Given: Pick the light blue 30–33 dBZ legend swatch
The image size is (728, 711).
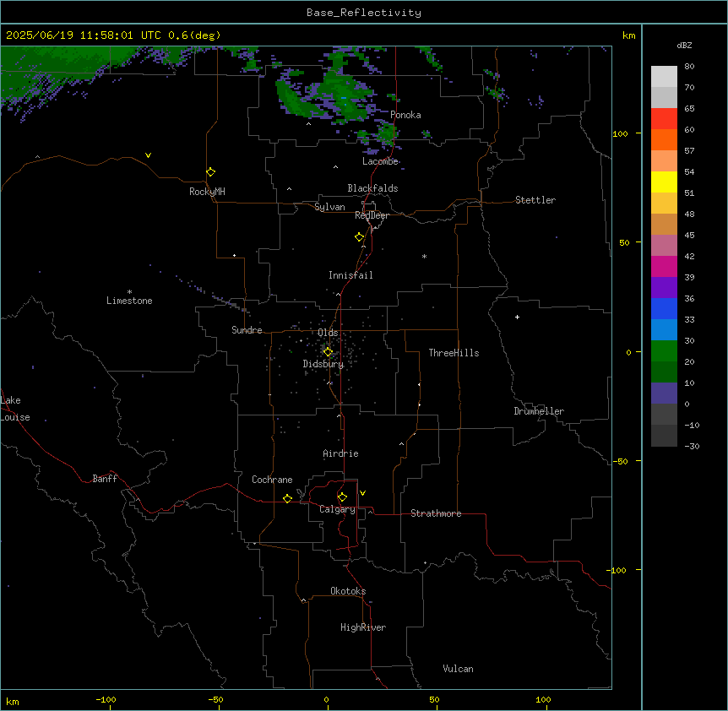Looking at the screenshot, I should tap(664, 330).
